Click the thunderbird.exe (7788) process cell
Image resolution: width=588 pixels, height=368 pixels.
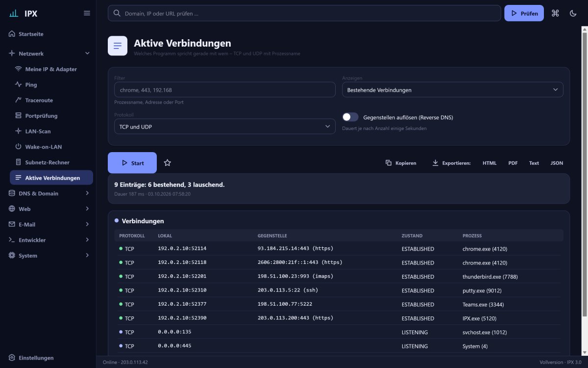click(x=490, y=277)
